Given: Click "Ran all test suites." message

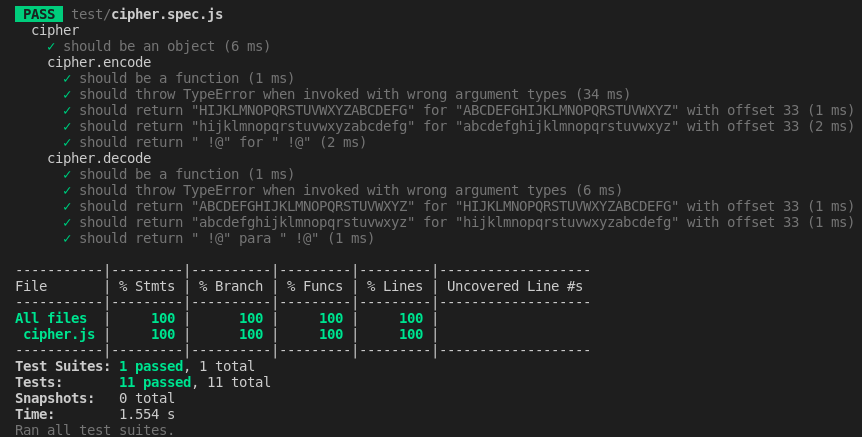Looking at the screenshot, I should 95,429.
